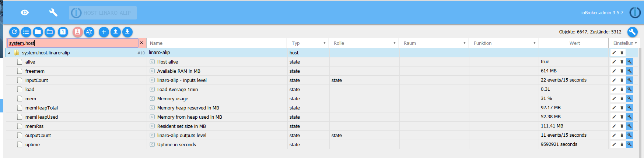Click the ioBroker logo at the top right
This screenshot has width=644, height=158.
[635, 12]
